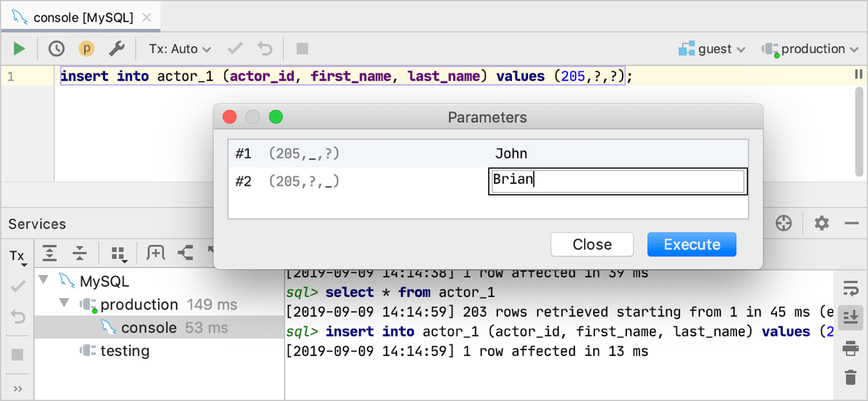The width and height of the screenshot is (868, 401).
Task: Close the Parameters dialog with the Close button
Action: click(x=591, y=244)
